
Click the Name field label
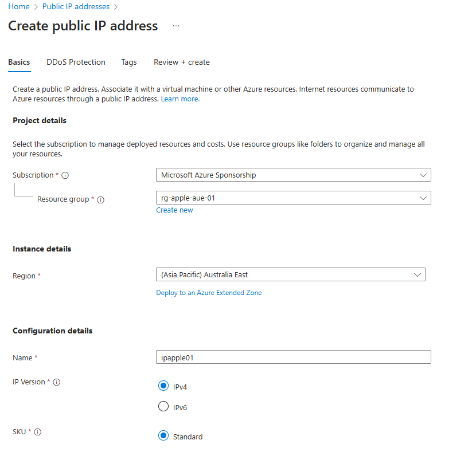[x=22, y=357]
